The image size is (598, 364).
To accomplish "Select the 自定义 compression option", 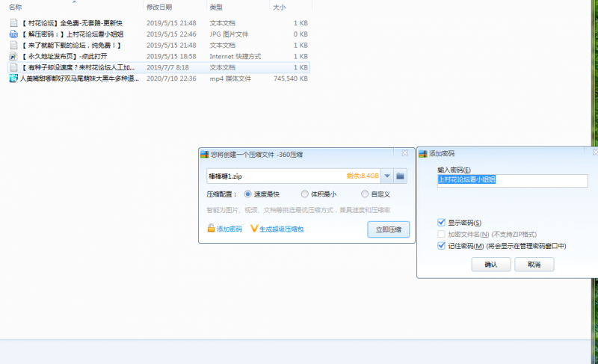I will (365, 194).
